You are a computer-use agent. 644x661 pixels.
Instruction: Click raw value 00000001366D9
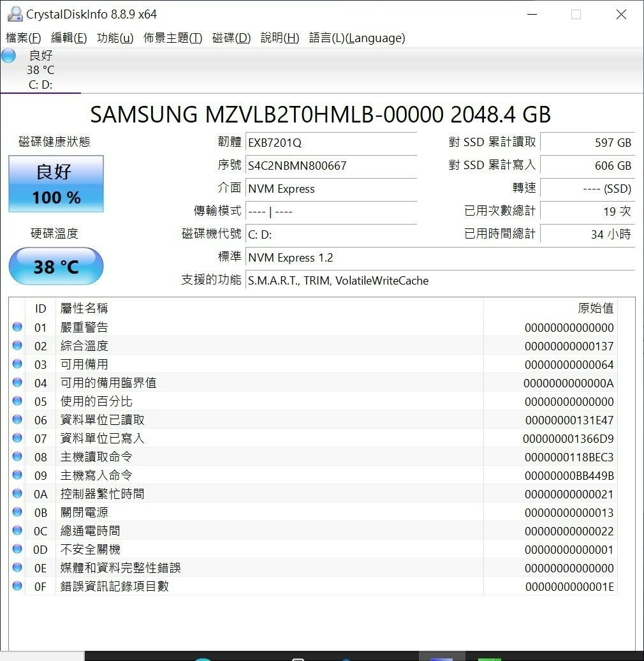tap(568, 439)
